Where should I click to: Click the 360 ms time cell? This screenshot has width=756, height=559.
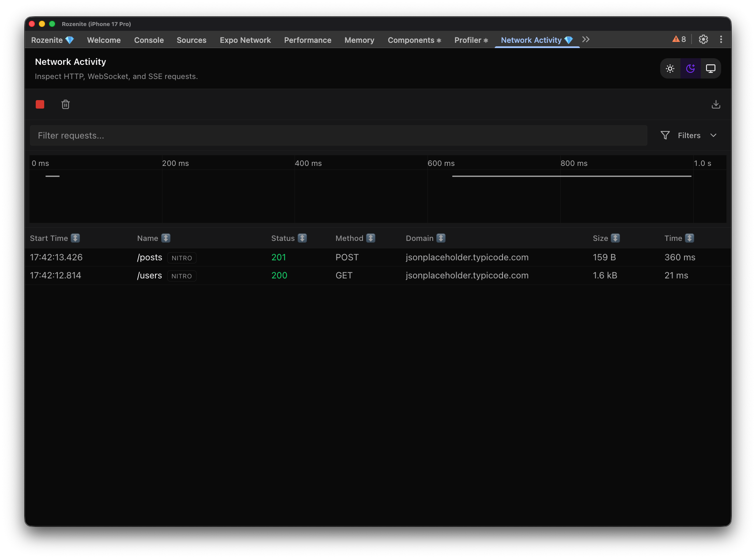(680, 257)
